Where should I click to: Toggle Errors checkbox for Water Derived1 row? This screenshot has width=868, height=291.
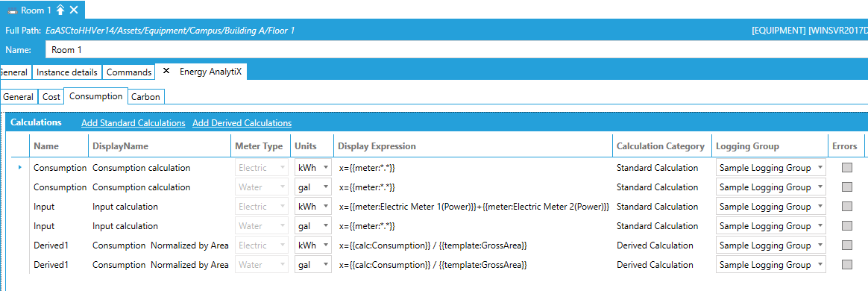(847, 265)
